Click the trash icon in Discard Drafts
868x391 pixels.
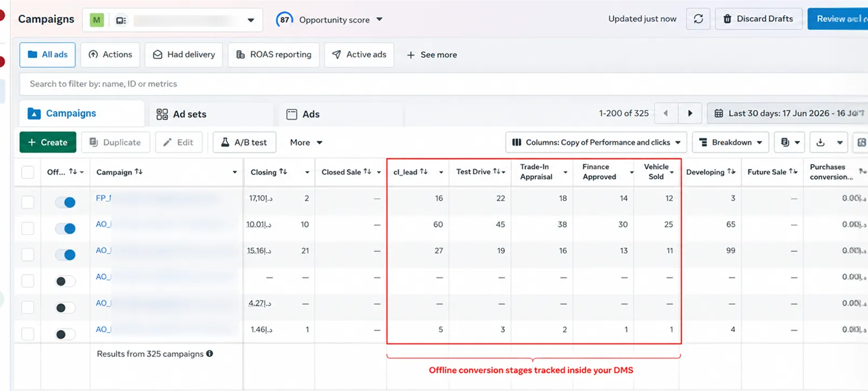click(727, 19)
